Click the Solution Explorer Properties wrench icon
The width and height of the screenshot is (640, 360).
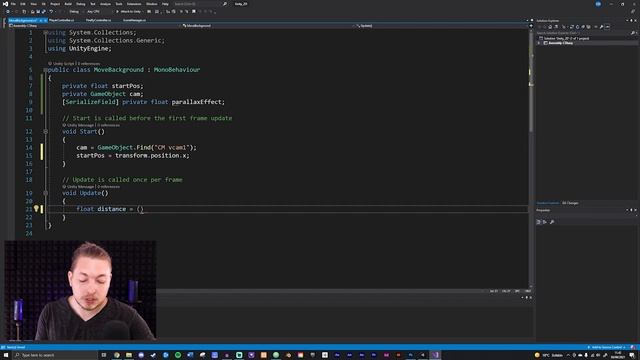coord(601,27)
